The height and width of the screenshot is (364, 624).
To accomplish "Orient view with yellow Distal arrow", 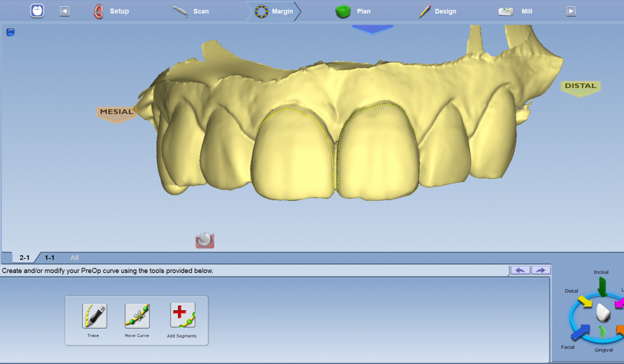I will coord(585,301).
